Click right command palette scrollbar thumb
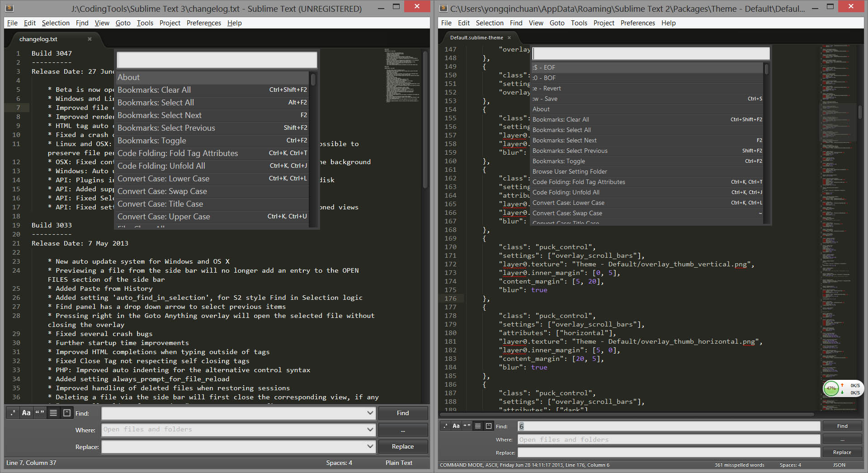868x473 pixels. (x=766, y=69)
